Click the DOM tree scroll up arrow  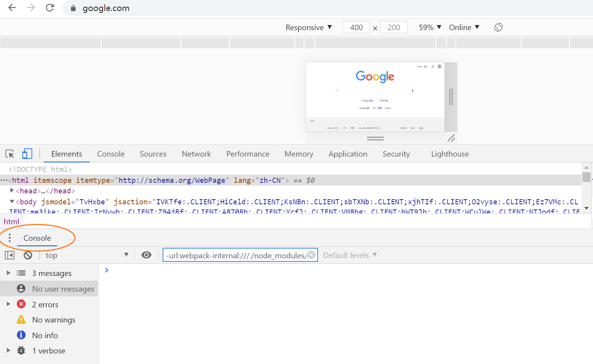tap(586, 167)
